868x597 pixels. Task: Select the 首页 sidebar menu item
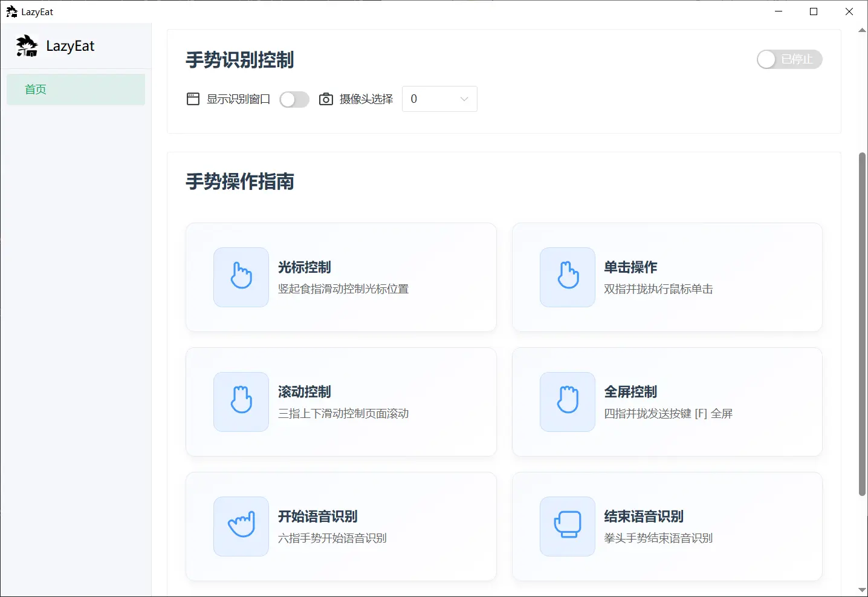(76, 90)
